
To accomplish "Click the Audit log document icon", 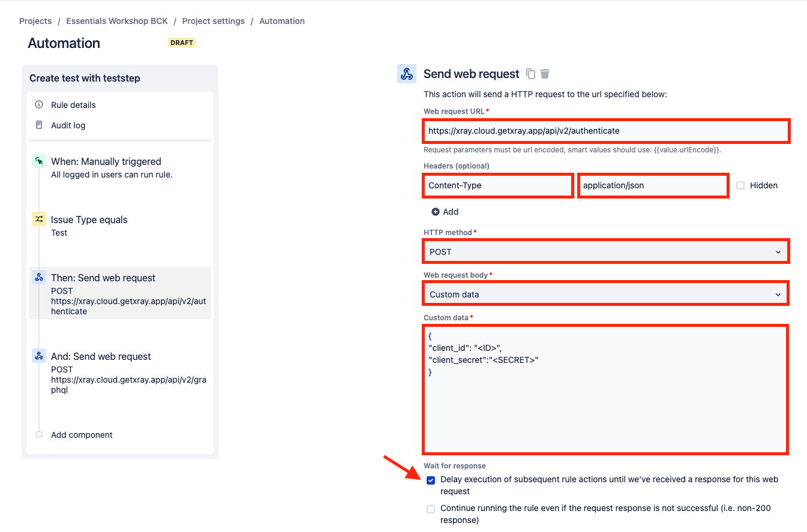I will tap(39, 125).
